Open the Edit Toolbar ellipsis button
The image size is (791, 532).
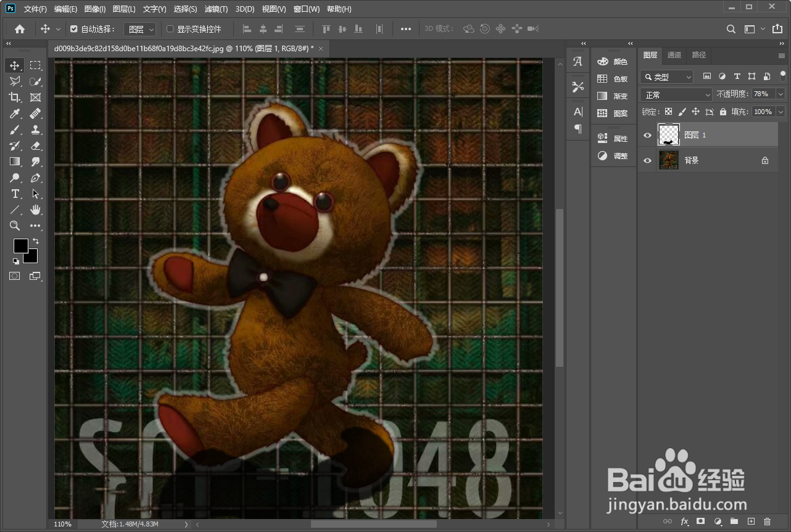point(36,226)
